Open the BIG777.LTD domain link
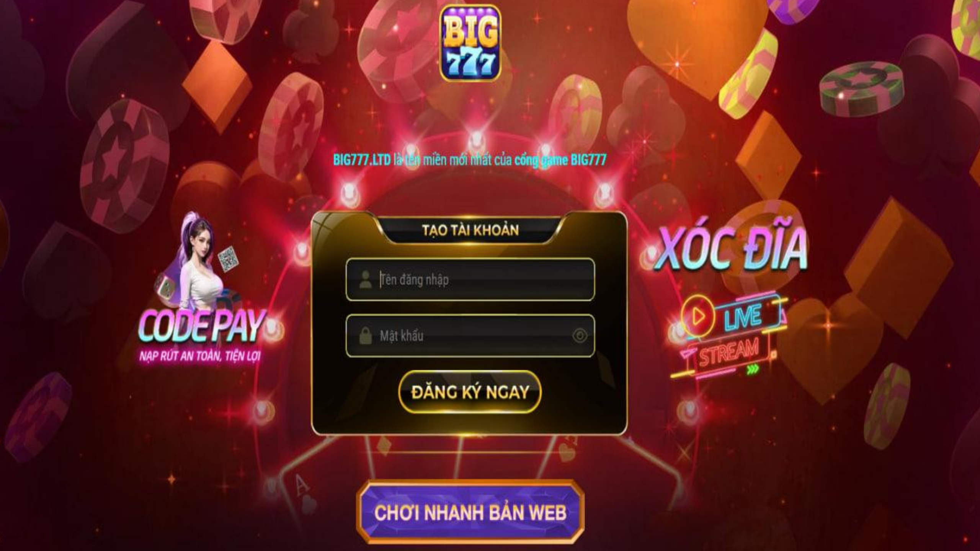This screenshot has width=980, height=551. click(362, 160)
